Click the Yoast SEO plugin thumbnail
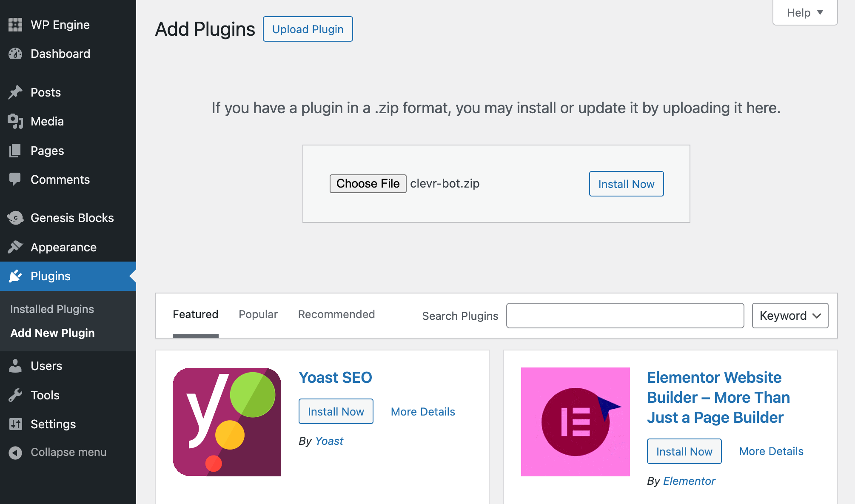855x504 pixels. click(227, 422)
